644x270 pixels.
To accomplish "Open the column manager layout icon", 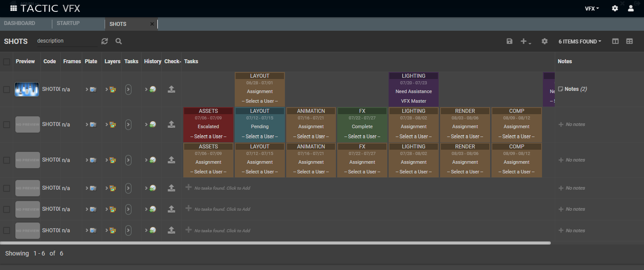I will pyautogui.click(x=615, y=41).
